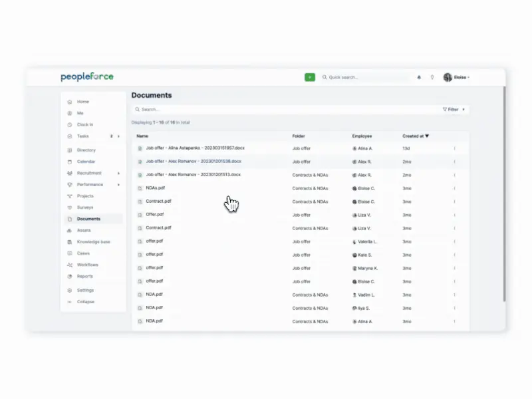Open the notifications bell icon
Screen dimensions: 532x399
click(x=419, y=77)
